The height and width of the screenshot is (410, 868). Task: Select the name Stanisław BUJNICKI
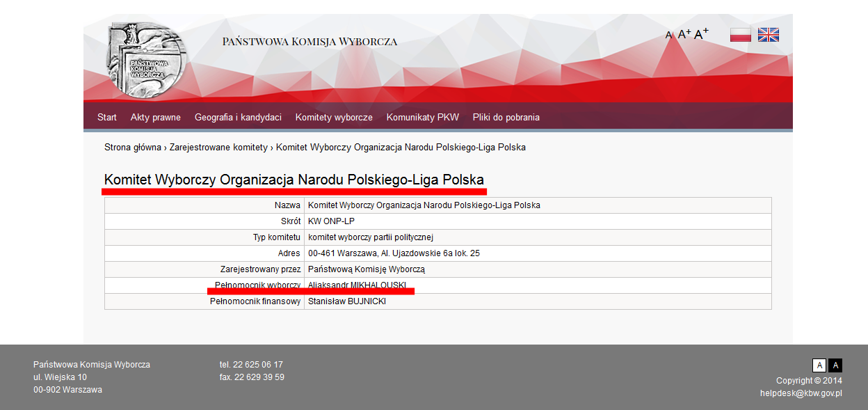point(347,301)
